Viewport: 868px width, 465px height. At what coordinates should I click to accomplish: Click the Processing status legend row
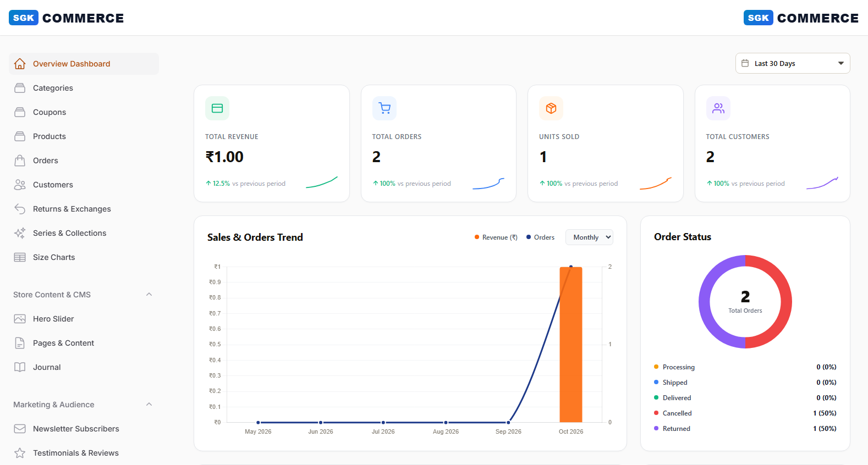click(x=745, y=367)
